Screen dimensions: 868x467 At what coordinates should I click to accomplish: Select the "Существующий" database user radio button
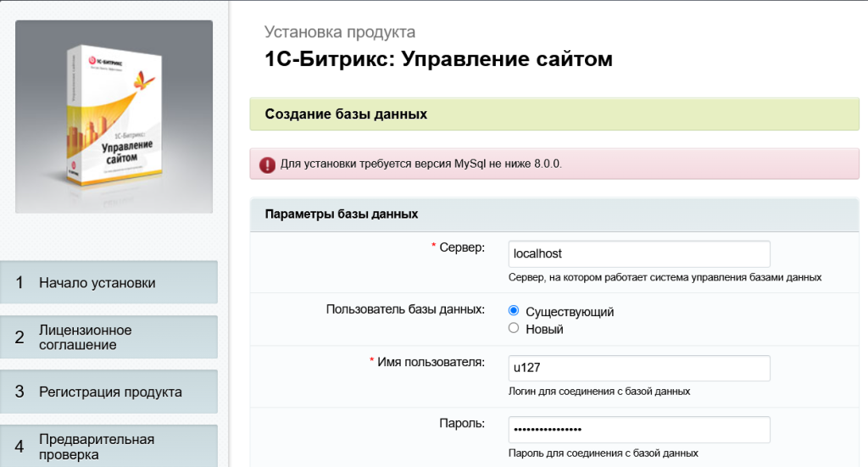point(514,311)
